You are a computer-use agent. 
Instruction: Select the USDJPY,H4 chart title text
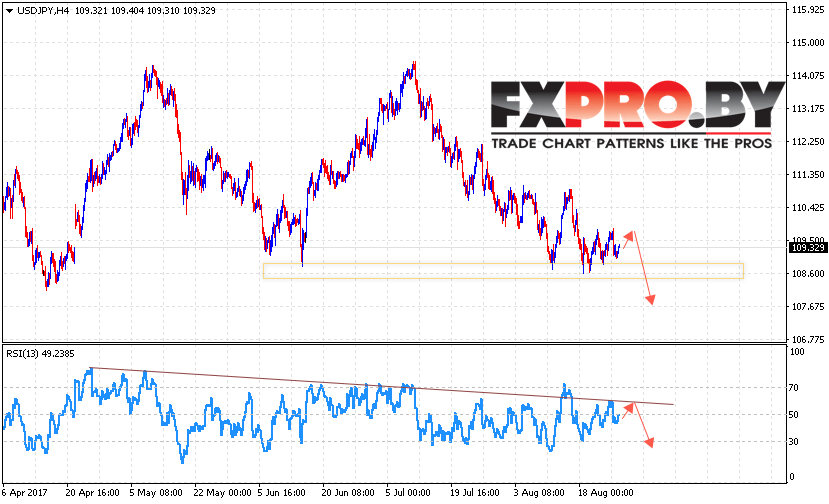point(43,11)
